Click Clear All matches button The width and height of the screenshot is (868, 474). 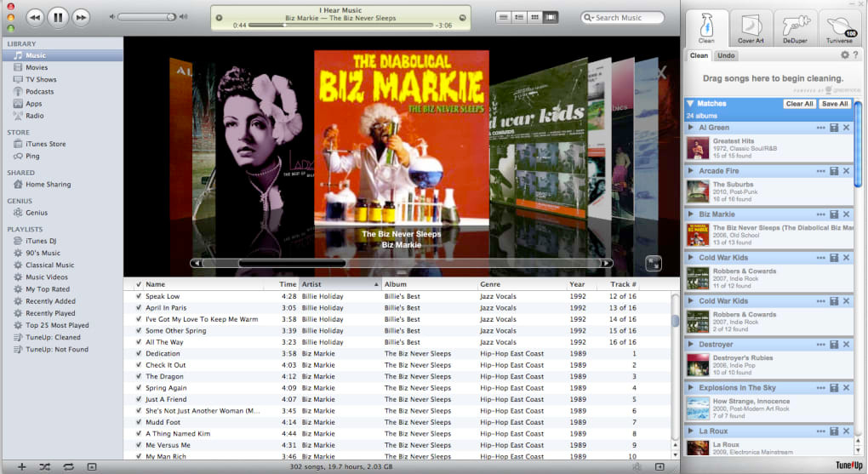[799, 104]
